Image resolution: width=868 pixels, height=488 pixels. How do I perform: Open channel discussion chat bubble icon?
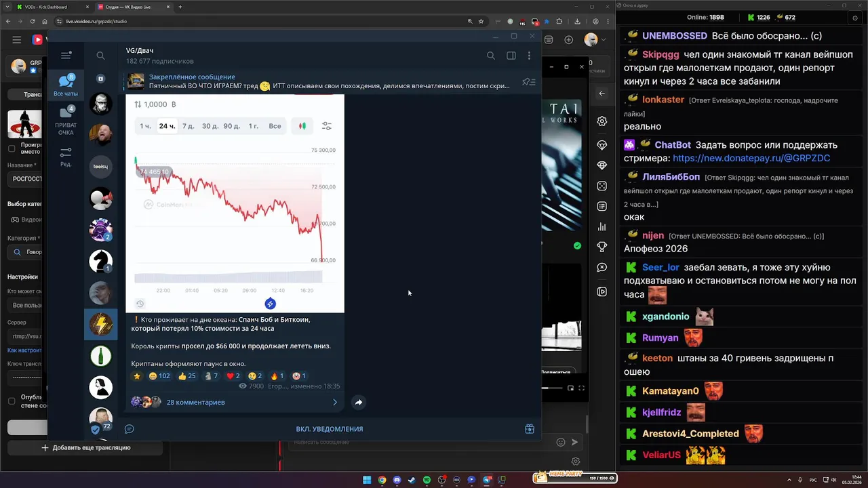click(x=130, y=429)
